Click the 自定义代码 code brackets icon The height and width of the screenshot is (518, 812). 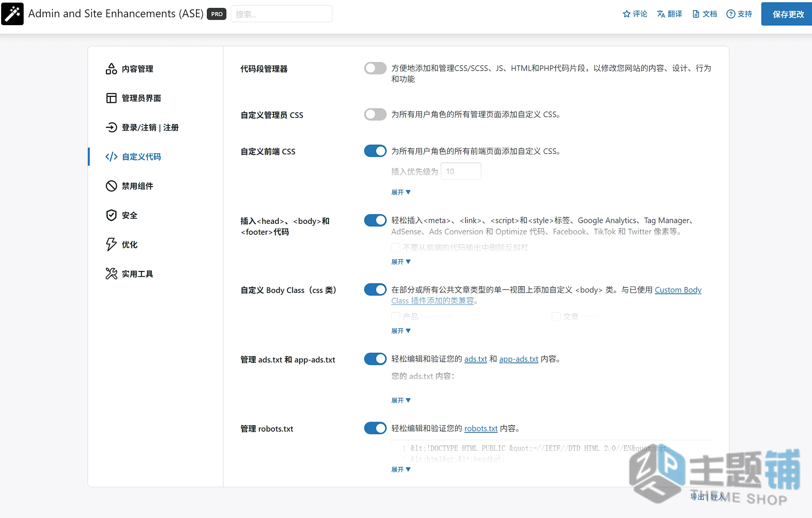pos(111,157)
